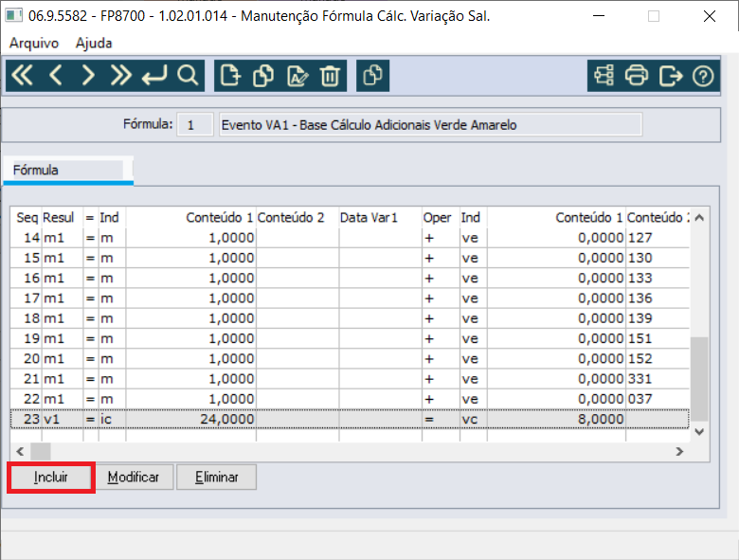Click the Resul column header

63,217
